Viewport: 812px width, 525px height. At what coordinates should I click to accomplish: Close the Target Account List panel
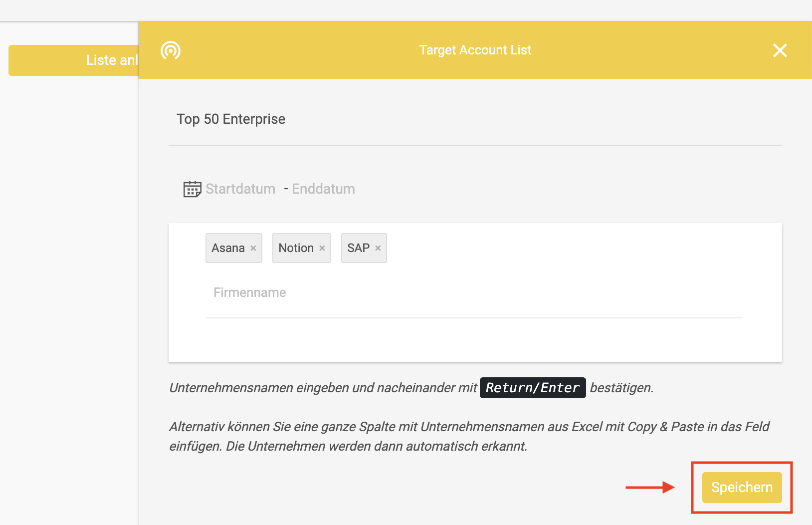(x=780, y=50)
